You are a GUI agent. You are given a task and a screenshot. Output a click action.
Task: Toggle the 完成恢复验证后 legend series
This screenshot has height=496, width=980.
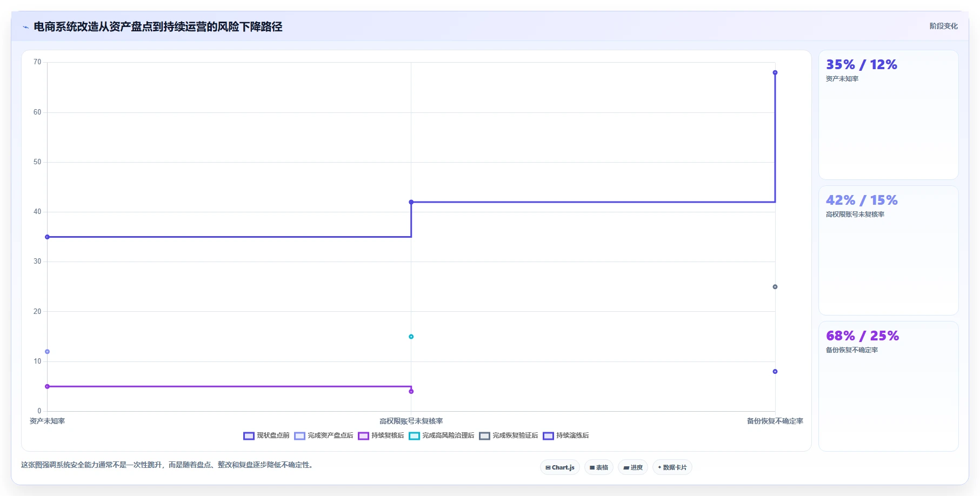point(509,435)
